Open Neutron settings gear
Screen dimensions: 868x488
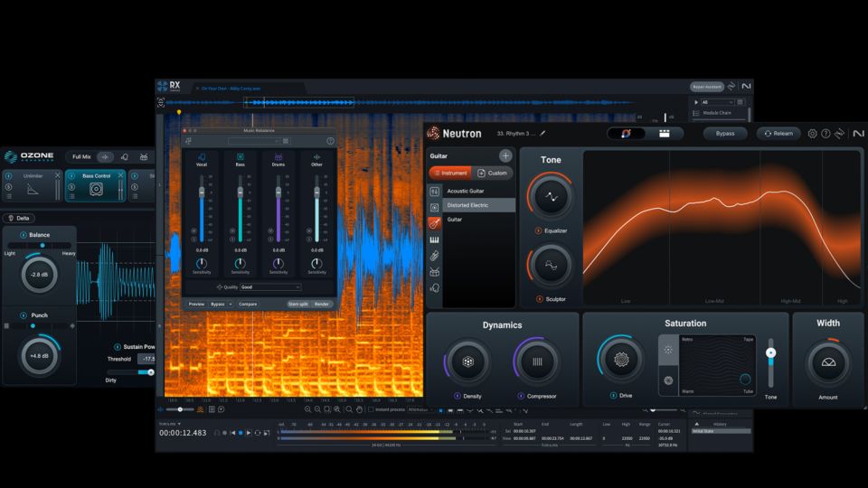click(812, 134)
